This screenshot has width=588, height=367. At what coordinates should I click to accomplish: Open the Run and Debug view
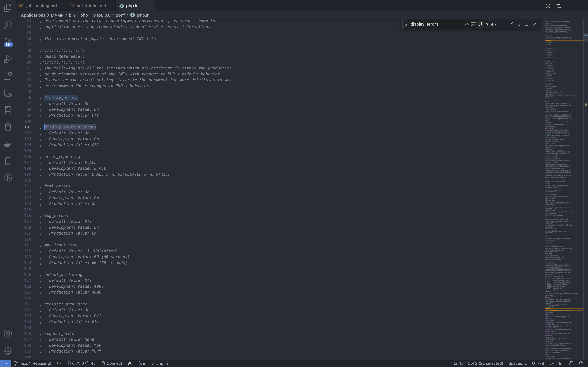click(8, 59)
